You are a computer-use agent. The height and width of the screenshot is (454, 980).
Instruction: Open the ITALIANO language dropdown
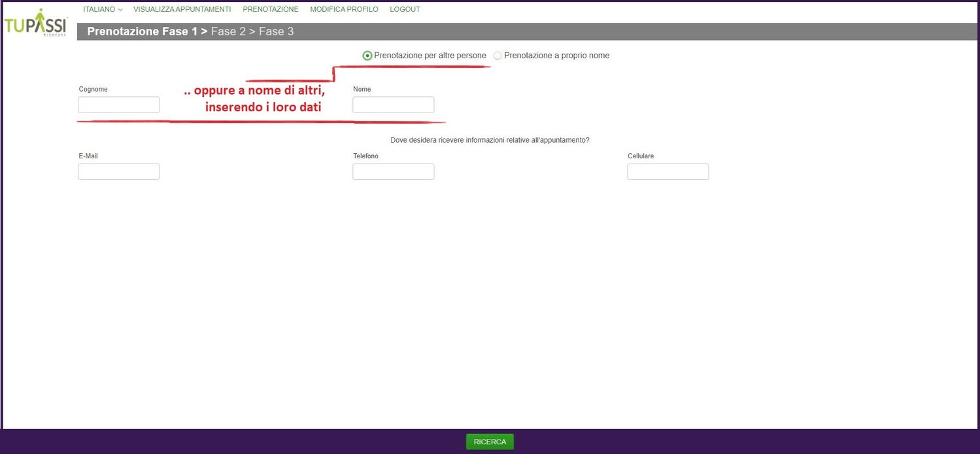pos(103,10)
